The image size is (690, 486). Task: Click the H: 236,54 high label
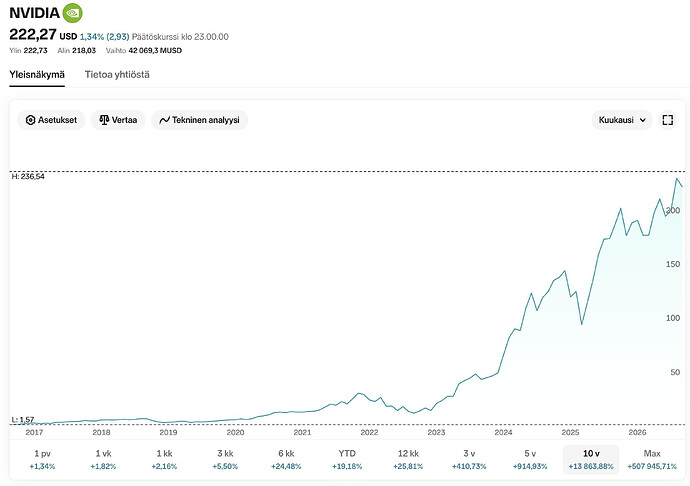[28, 177]
